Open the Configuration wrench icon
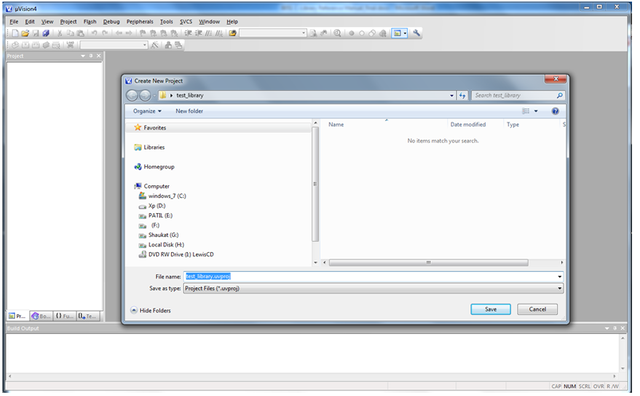Image resolution: width=640 pixels, height=396 pixels. 416,33
